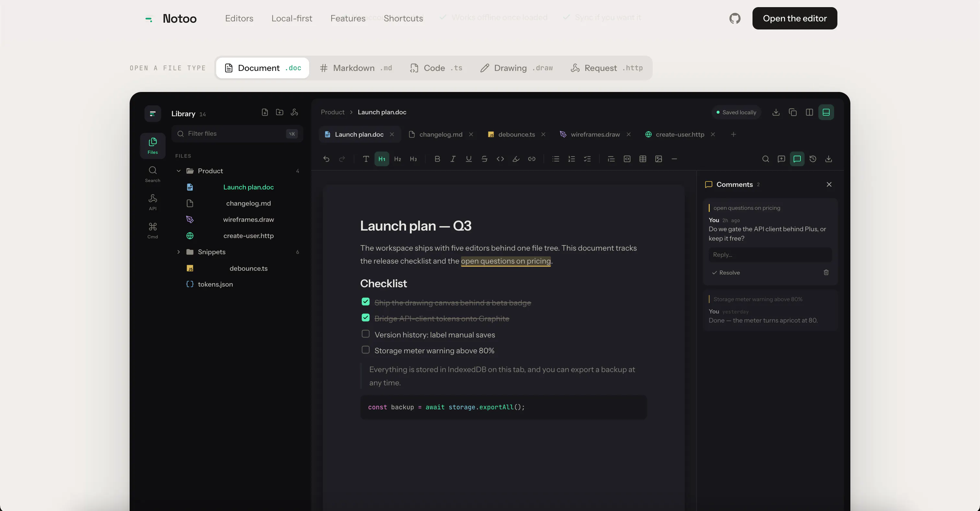Toggle the bottom panel layout button
This screenshot has height=511, width=980.
click(826, 112)
